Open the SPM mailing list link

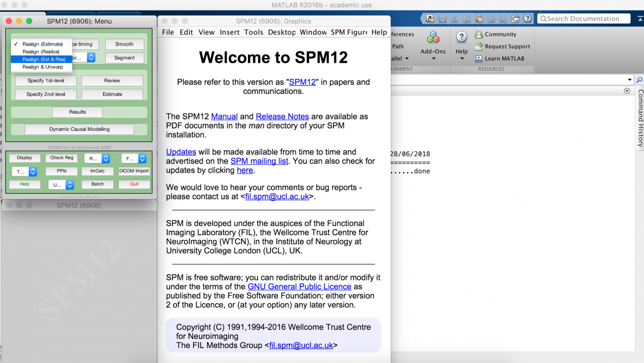tap(260, 161)
